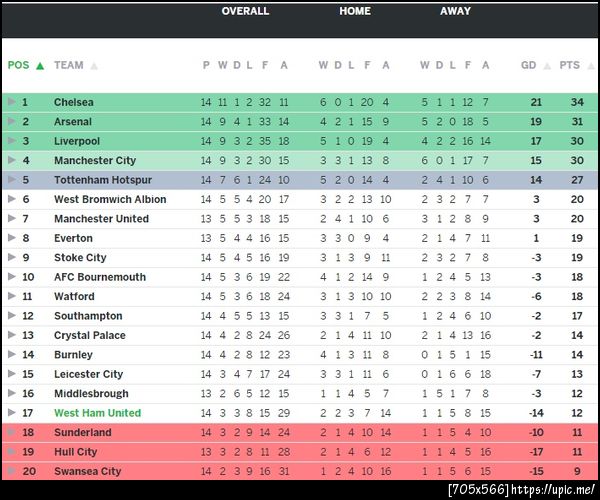Screen dimensions: 600x500
Task: Click the Liverpool team name
Action: point(76,141)
